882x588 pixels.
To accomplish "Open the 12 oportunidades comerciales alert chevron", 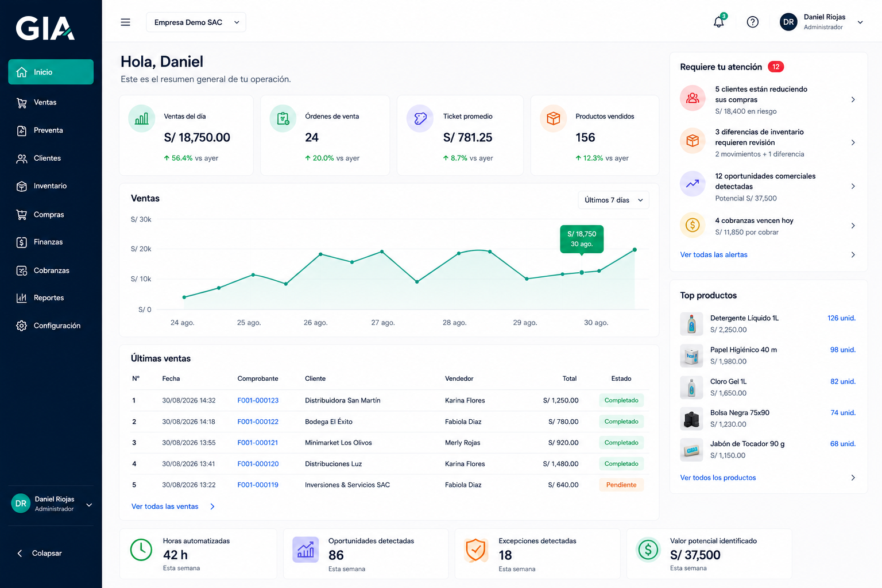I will click(x=853, y=186).
